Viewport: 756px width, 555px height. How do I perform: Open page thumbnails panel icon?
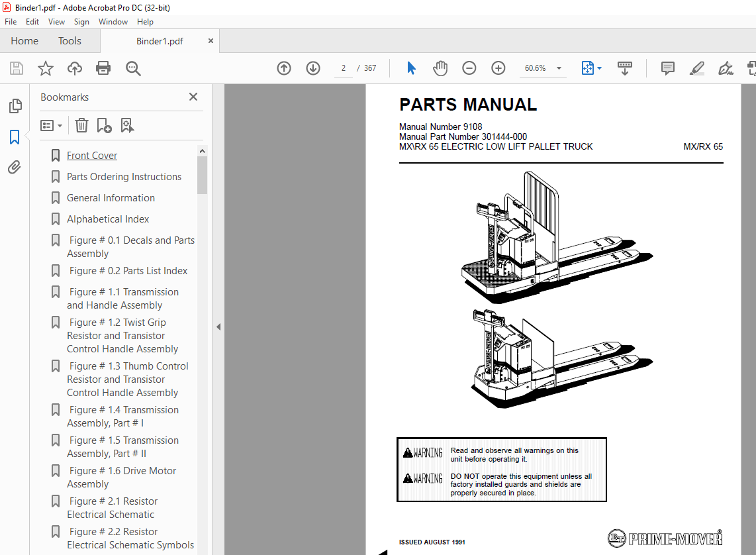[15, 105]
